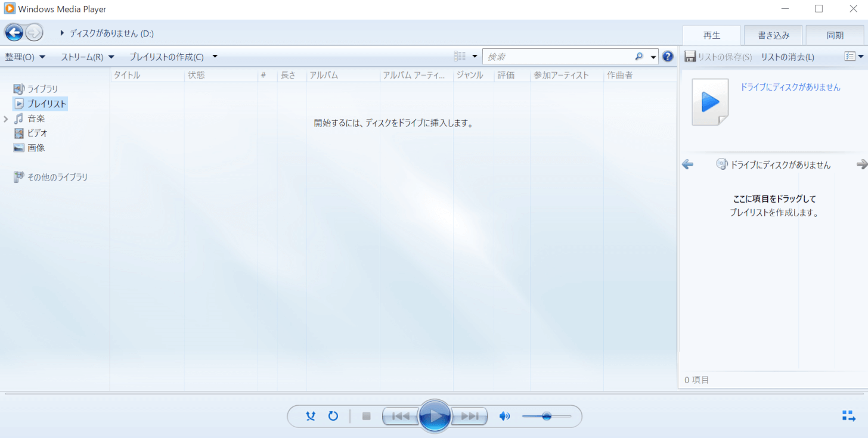Click the # column header
This screenshot has height=438, width=868.
point(268,75)
